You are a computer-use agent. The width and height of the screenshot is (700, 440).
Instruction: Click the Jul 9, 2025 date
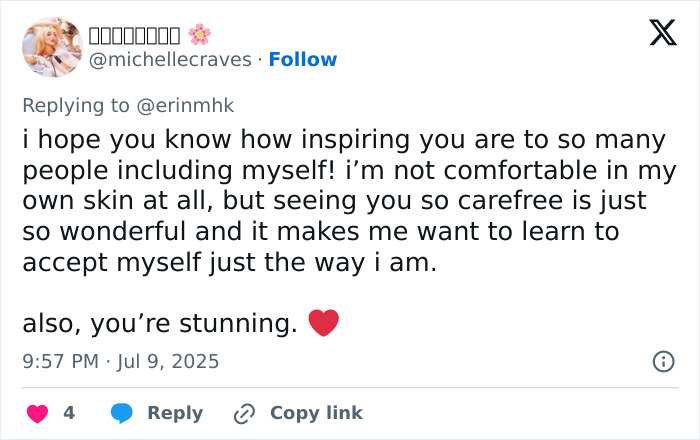point(168,361)
